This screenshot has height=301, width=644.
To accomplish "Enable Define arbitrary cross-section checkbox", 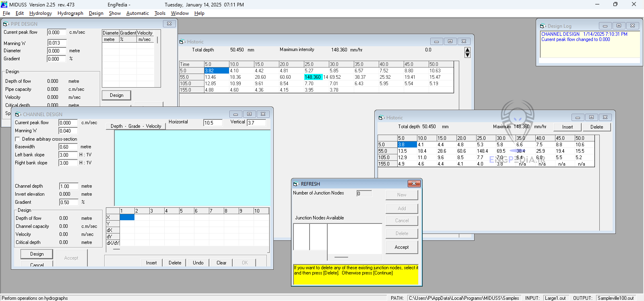I will coord(17,139).
